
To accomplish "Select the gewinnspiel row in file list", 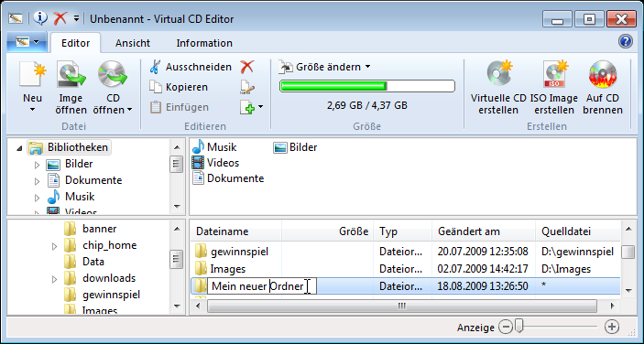I will (x=406, y=252).
